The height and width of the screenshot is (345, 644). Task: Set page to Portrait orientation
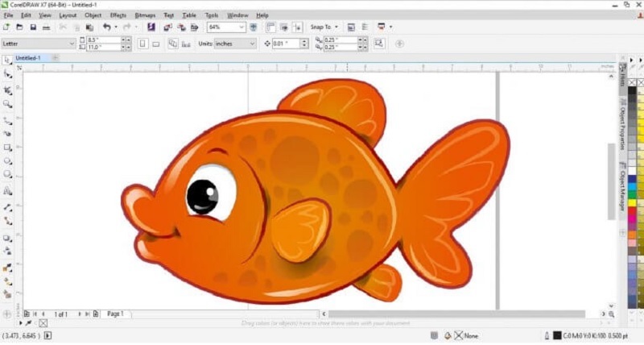(142, 44)
